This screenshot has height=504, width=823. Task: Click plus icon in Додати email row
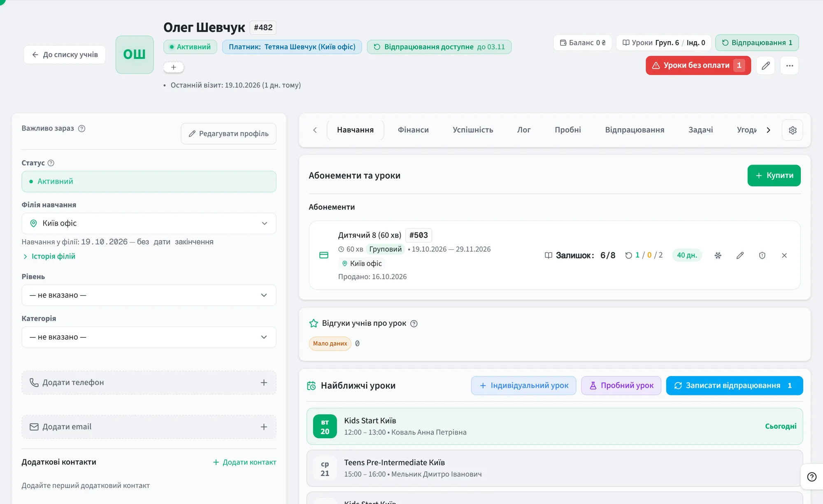coord(264,427)
